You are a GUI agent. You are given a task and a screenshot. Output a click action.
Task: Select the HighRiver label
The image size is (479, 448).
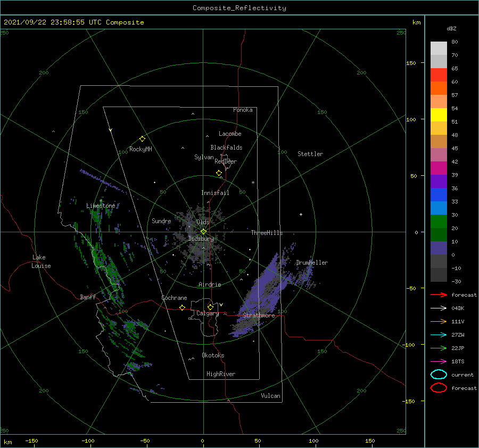coord(221,374)
